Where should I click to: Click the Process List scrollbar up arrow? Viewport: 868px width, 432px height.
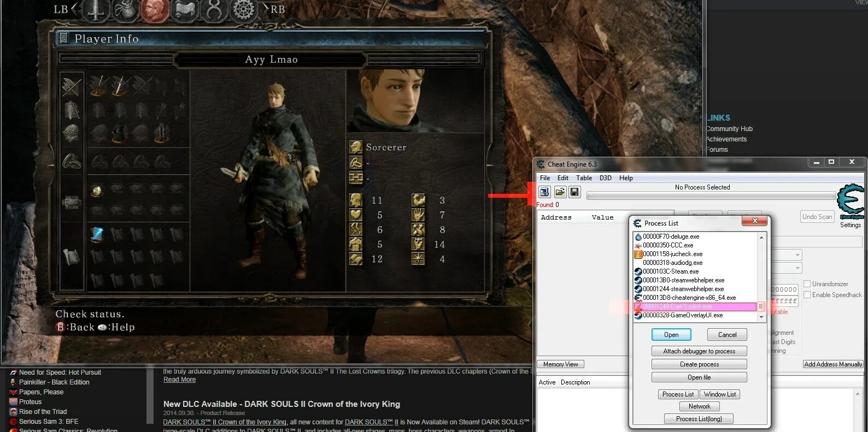coord(761,237)
